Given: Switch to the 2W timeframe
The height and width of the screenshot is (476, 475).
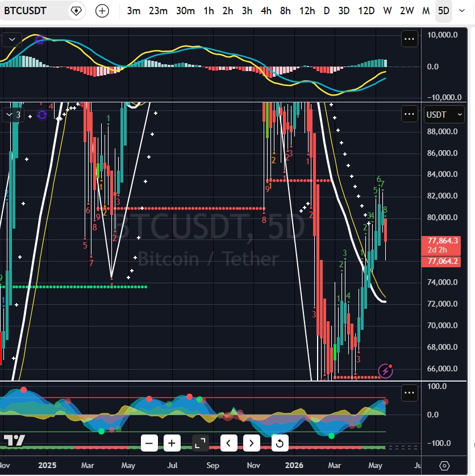Looking at the screenshot, I should (x=407, y=11).
